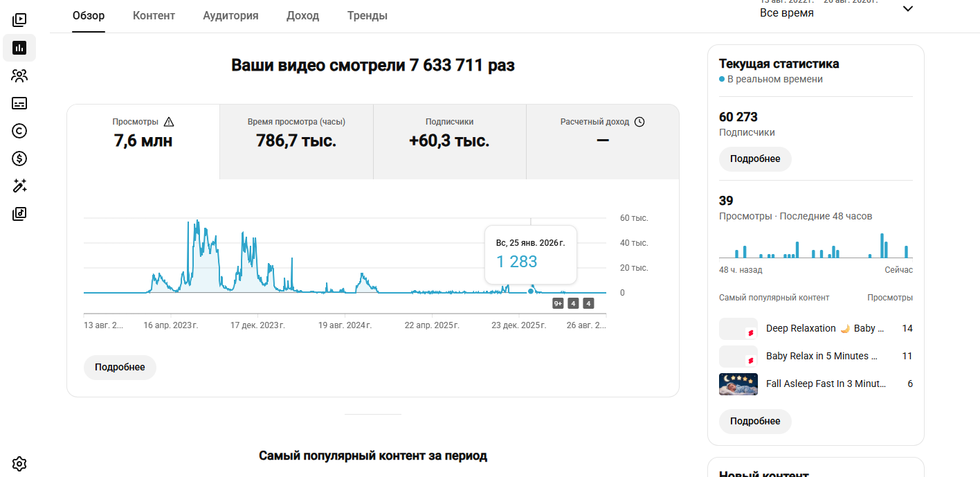The image size is (980, 477).
Task: Click the Самый популярный контент за период heading
Action: (x=373, y=456)
